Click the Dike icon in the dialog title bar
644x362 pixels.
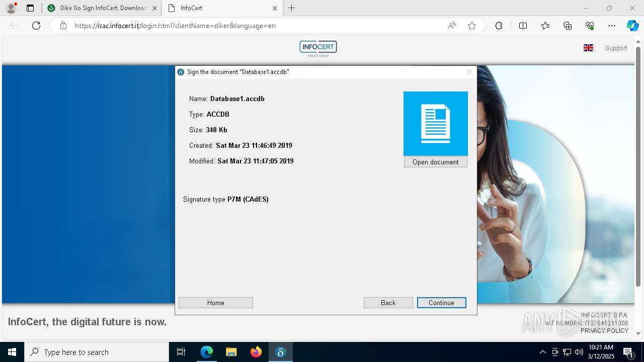(181, 72)
